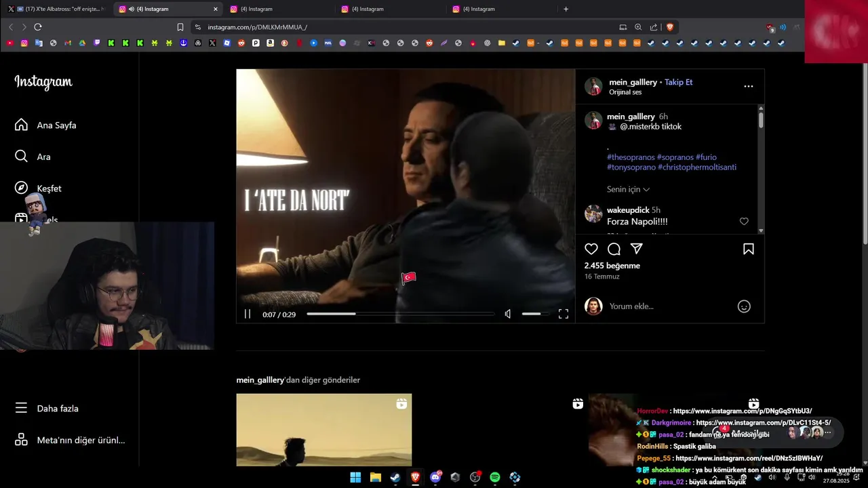Click the Brave Shields lion icon

pyautogui.click(x=670, y=27)
